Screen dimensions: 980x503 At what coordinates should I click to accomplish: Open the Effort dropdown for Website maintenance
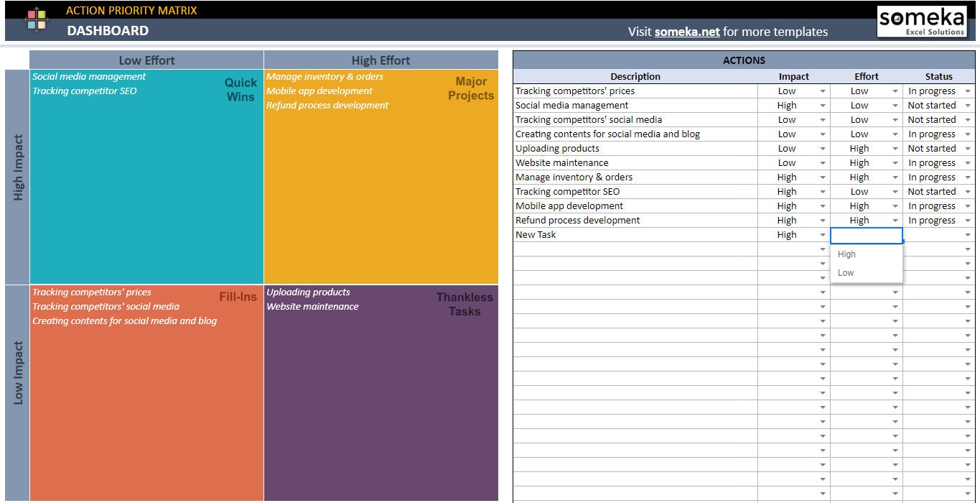pyautogui.click(x=895, y=162)
